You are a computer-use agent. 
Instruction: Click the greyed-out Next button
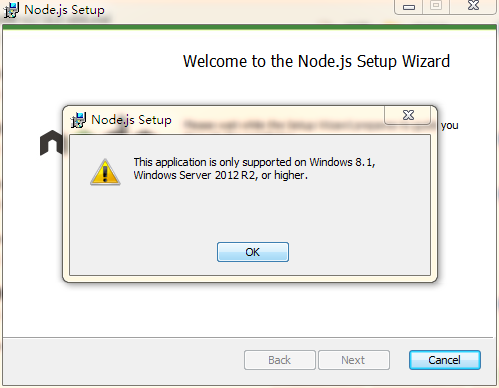[x=354, y=360]
